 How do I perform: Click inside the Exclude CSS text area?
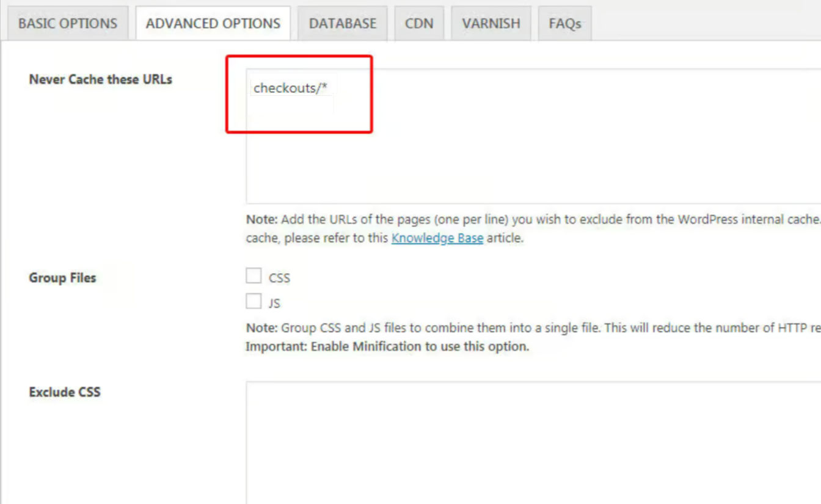[x=531, y=440]
